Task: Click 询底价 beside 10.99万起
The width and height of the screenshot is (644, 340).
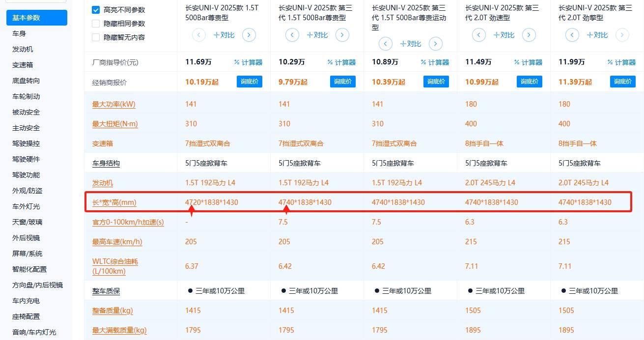Action: (x=530, y=82)
